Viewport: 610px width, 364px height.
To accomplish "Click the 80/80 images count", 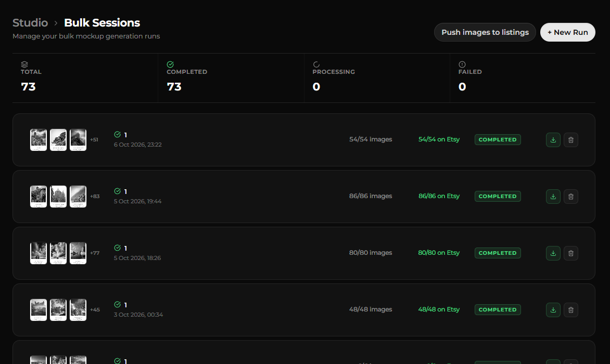I will (x=371, y=253).
